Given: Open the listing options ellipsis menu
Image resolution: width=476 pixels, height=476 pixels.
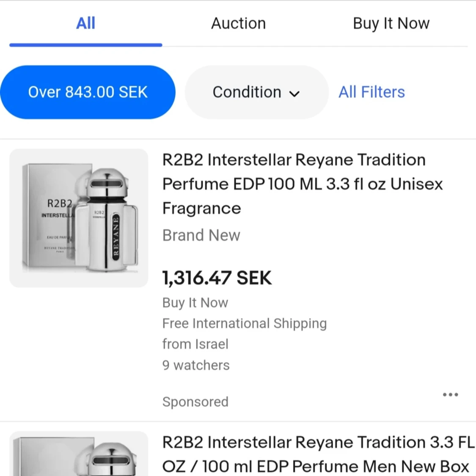Looking at the screenshot, I should tap(450, 394).
